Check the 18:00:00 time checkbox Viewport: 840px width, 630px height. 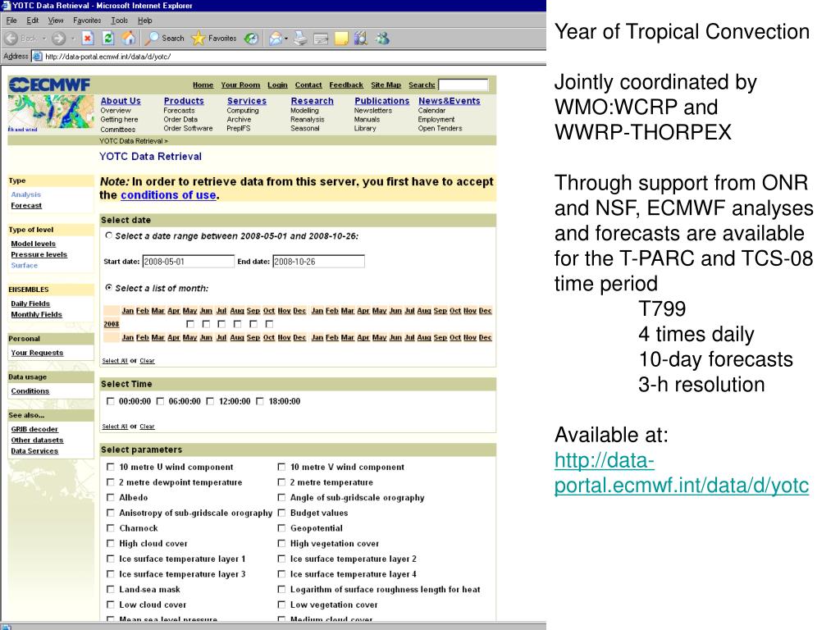[260, 401]
